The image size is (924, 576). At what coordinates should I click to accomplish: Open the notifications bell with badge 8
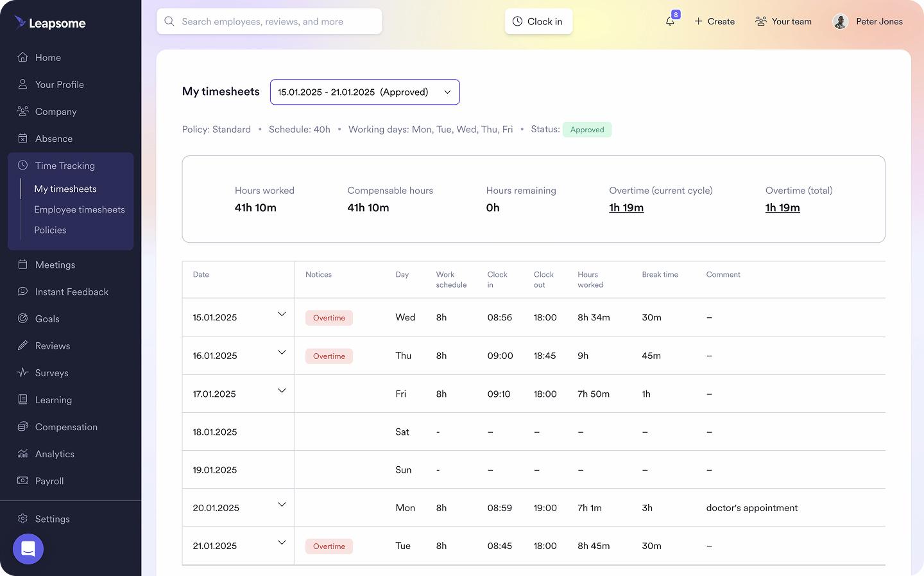click(x=671, y=21)
